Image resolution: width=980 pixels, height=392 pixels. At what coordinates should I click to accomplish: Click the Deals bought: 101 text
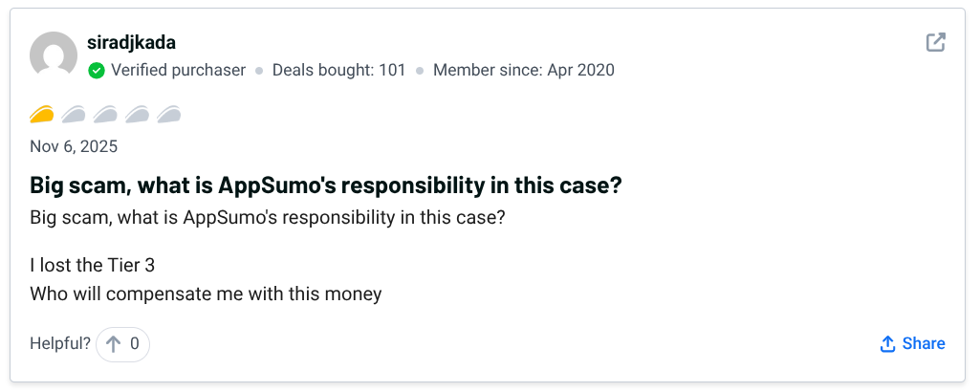[x=338, y=70]
